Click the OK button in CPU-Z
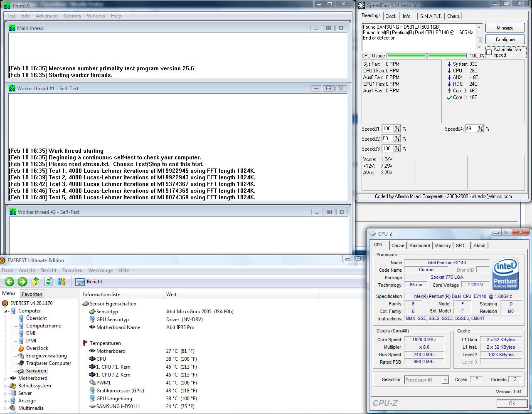 tap(512, 403)
